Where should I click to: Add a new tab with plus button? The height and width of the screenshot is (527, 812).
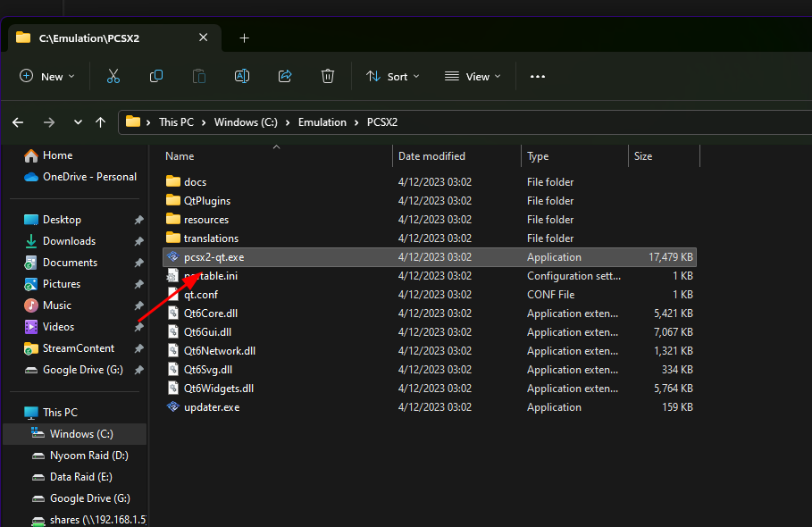pos(245,38)
